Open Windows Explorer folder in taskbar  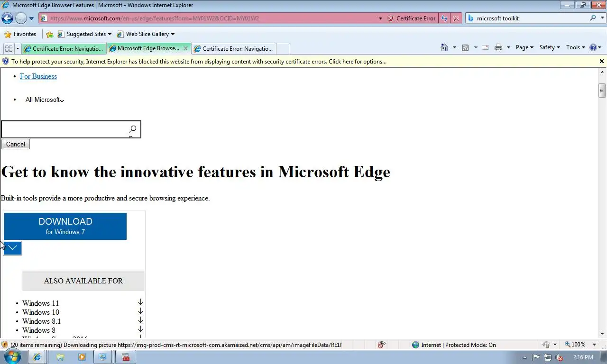[x=60, y=357]
